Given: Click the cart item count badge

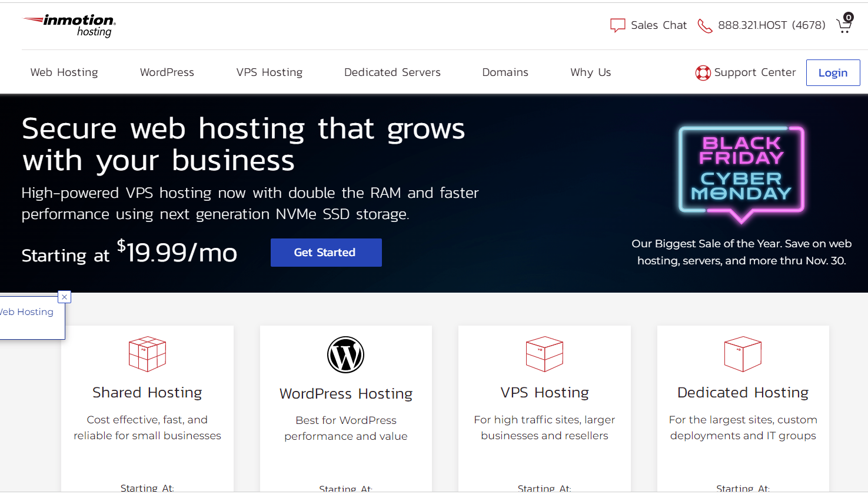Looking at the screenshot, I should pyautogui.click(x=848, y=17).
